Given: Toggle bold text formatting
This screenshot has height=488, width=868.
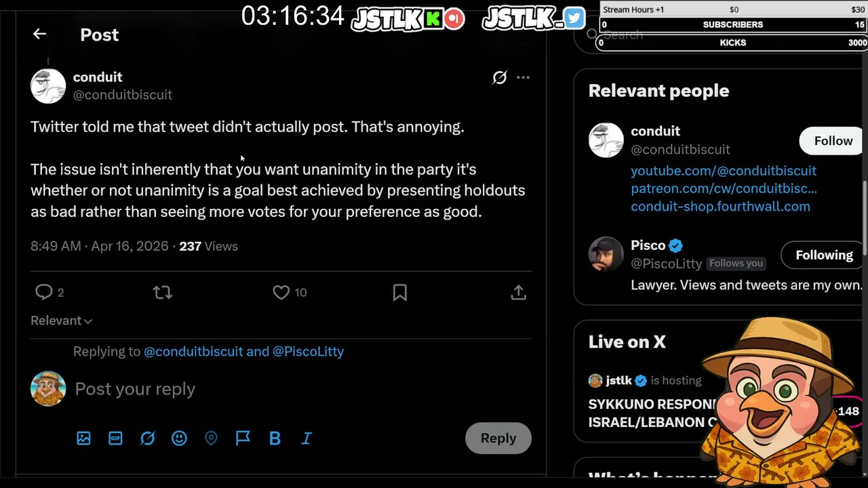Looking at the screenshot, I should coord(275,439).
